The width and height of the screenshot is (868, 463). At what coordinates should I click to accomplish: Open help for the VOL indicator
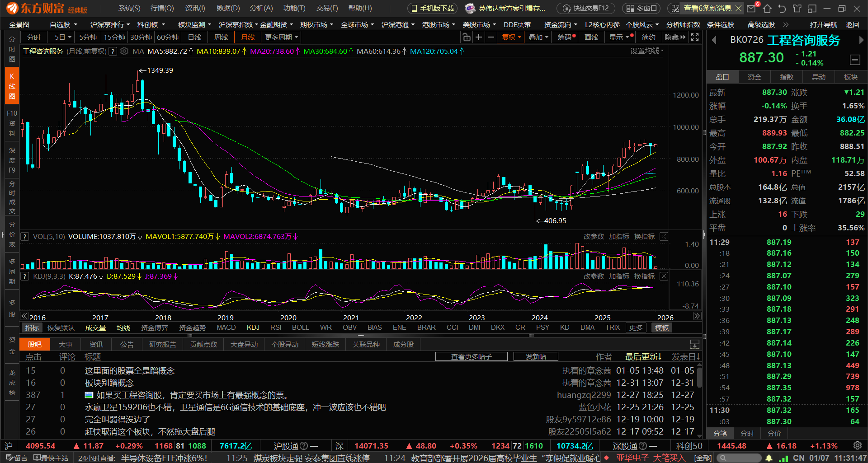25,237
